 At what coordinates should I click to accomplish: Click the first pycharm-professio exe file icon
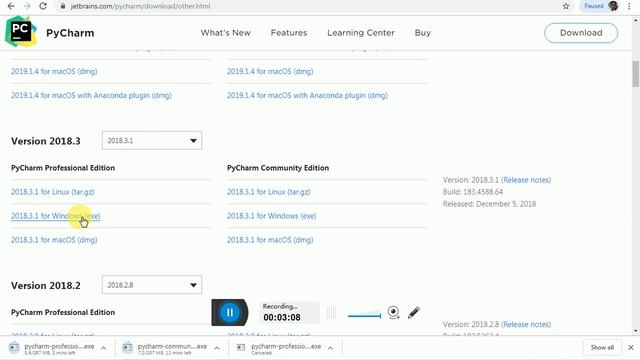coord(14,347)
